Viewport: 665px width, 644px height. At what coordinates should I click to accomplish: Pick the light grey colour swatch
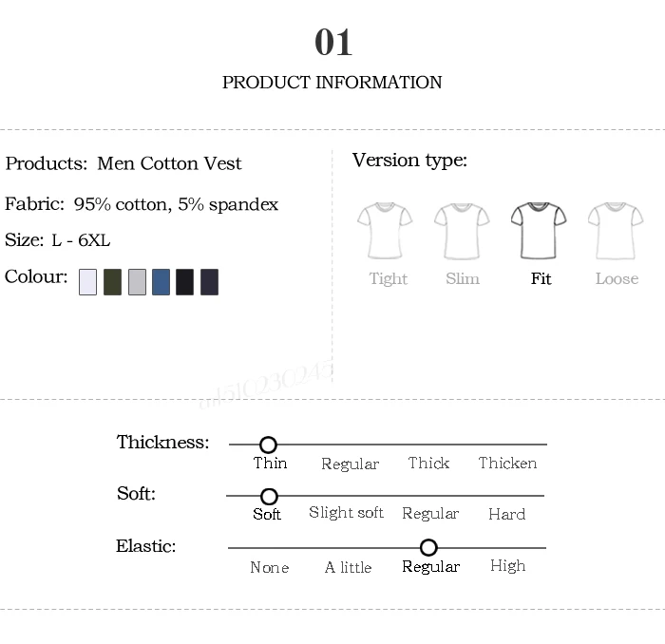(137, 282)
